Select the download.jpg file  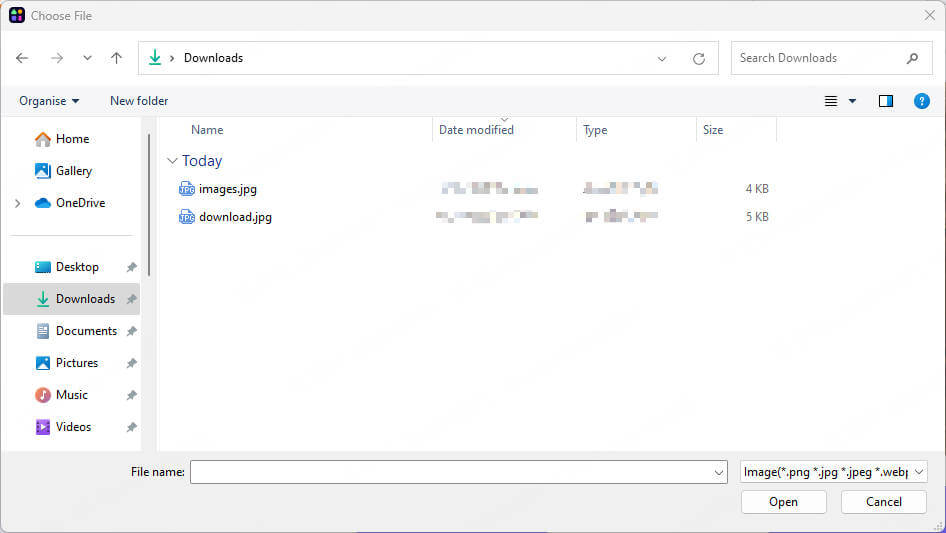coord(235,217)
